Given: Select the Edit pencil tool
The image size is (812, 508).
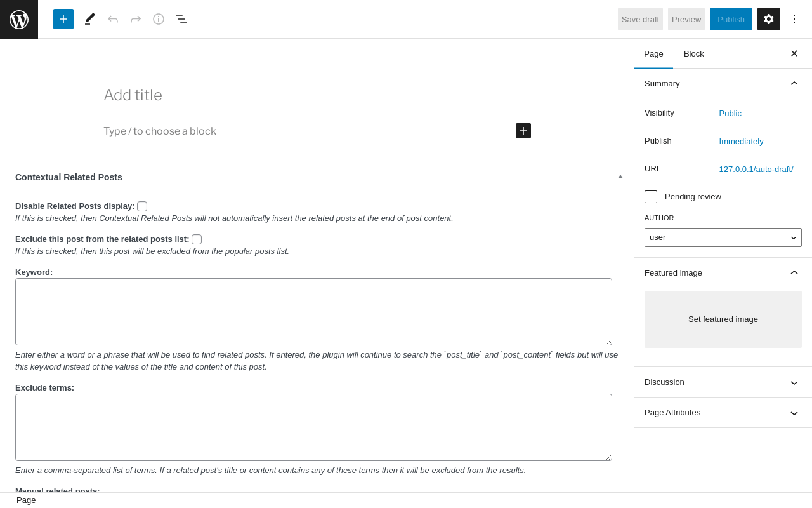Looking at the screenshot, I should point(90,19).
